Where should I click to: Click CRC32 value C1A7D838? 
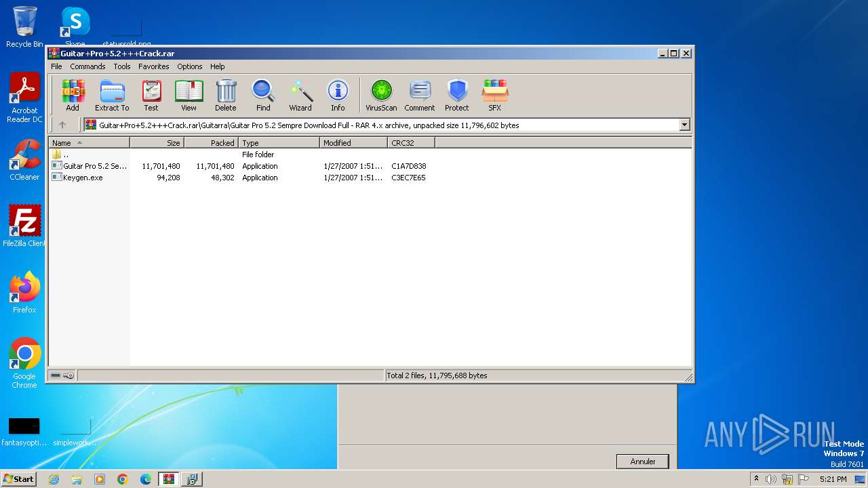pyautogui.click(x=409, y=166)
